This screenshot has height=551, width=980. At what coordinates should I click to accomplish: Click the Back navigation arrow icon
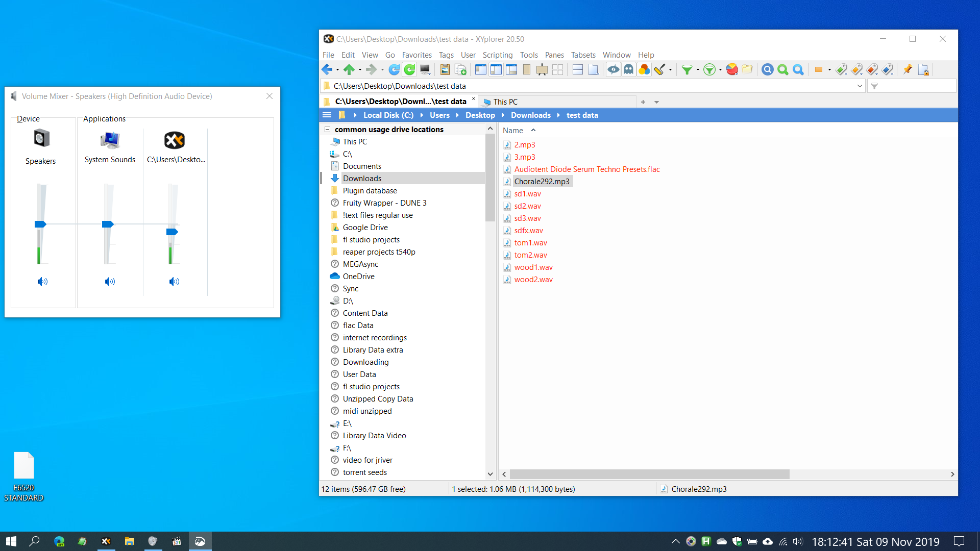click(x=327, y=69)
